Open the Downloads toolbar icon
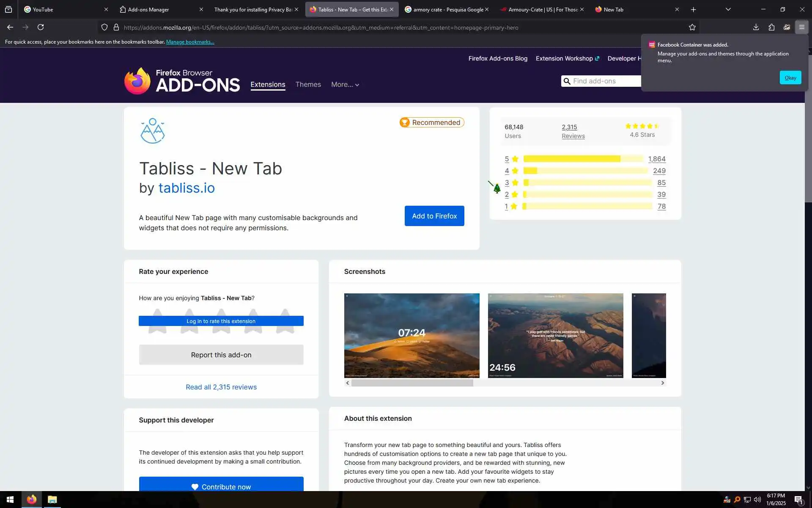 [756, 28]
